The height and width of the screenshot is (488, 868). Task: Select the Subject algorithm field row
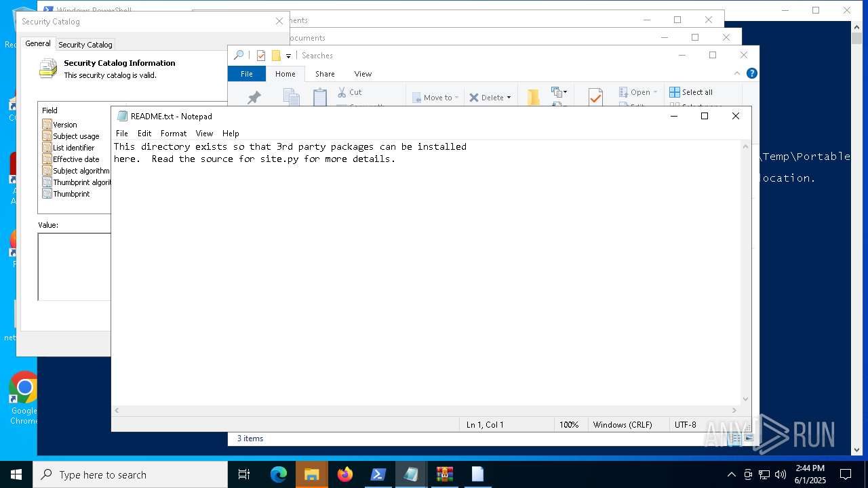[x=76, y=171]
